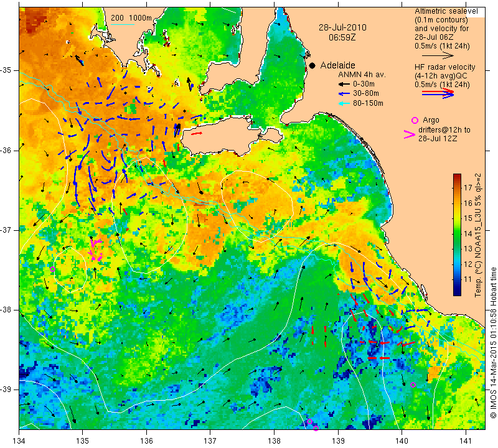Click the '(4-12h avg)QC' legend text

[440, 76]
